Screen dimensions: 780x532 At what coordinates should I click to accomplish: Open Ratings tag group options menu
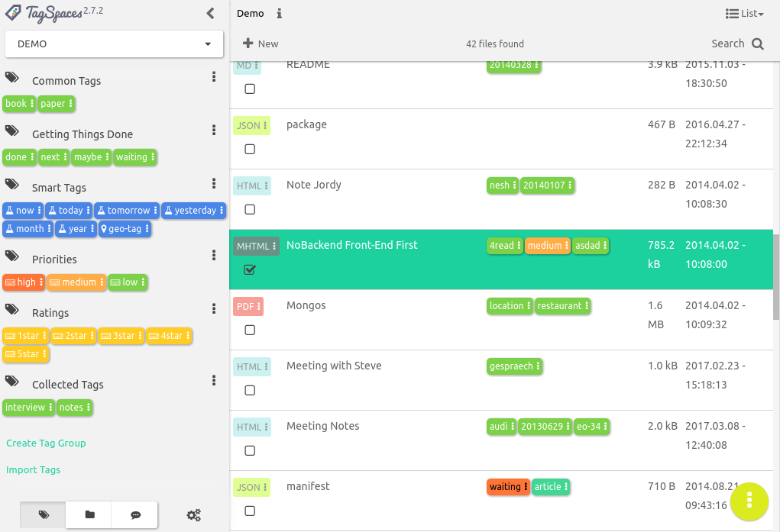214,309
